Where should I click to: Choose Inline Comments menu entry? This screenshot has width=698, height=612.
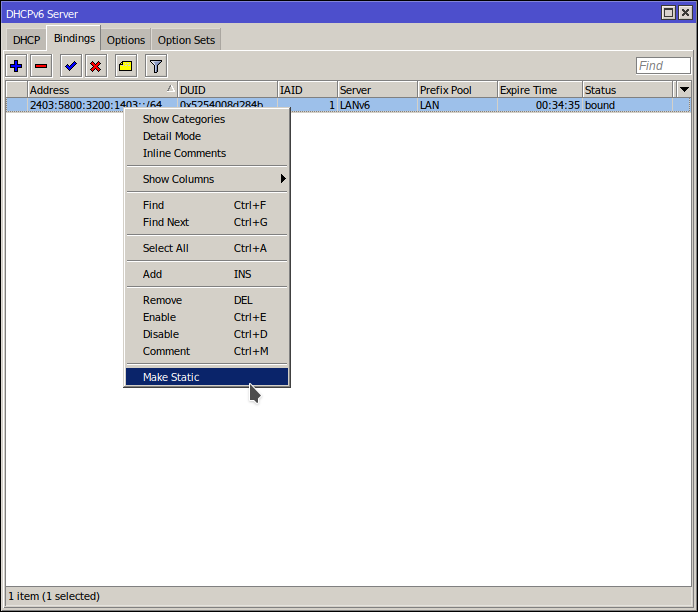[x=207, y=153]
